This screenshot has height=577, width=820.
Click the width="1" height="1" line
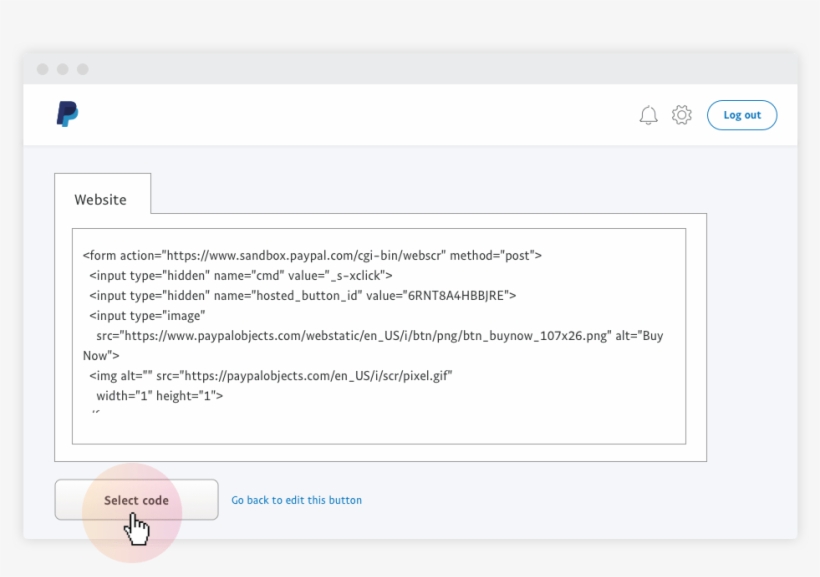pos(159,395)
